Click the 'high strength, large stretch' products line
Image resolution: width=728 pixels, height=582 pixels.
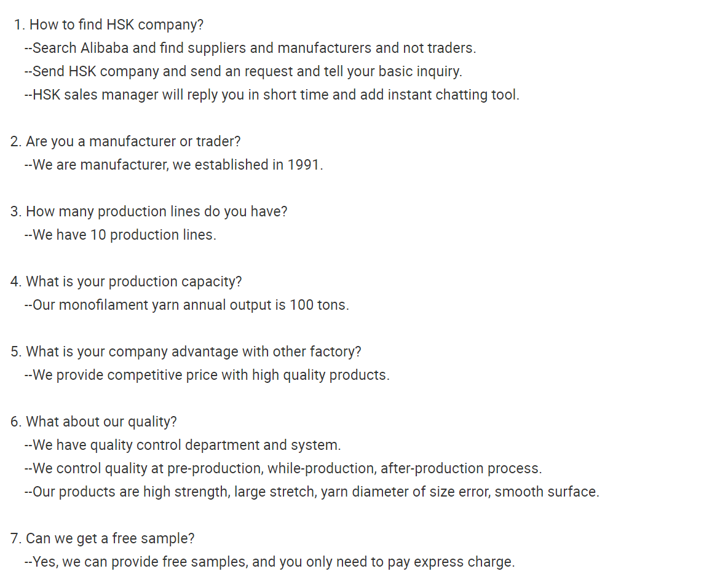312,492
